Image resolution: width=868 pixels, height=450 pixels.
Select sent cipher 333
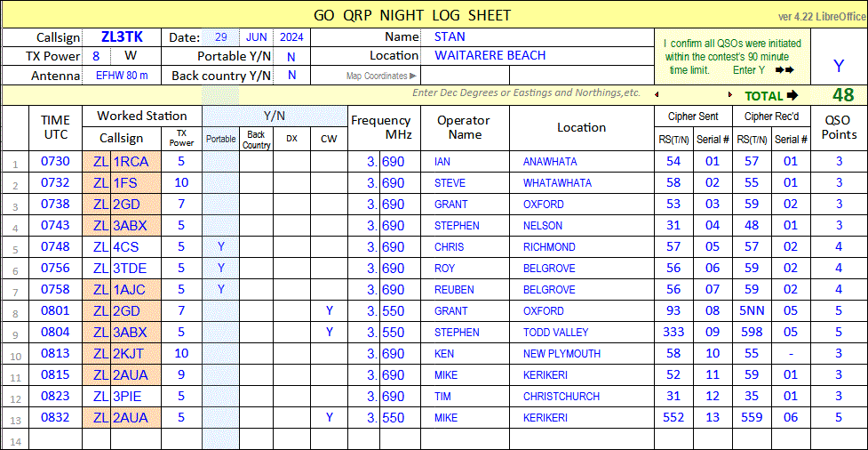pos(673,333)
